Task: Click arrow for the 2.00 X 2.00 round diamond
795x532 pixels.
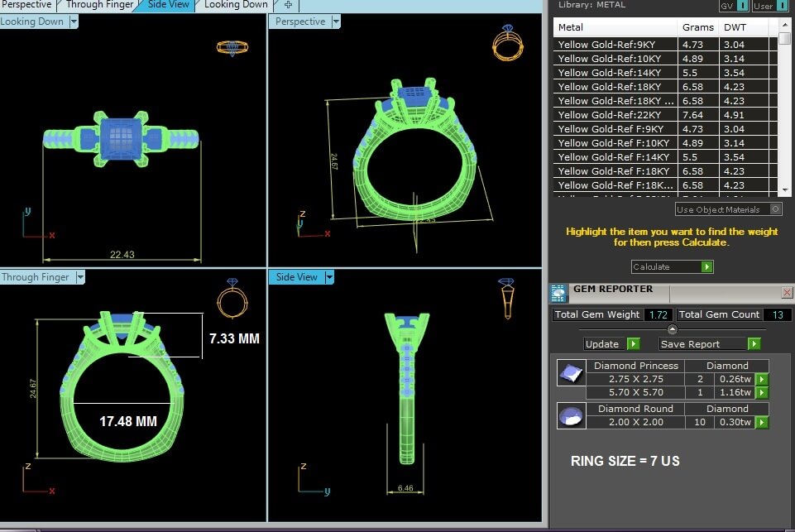Action: coord(761,422)
